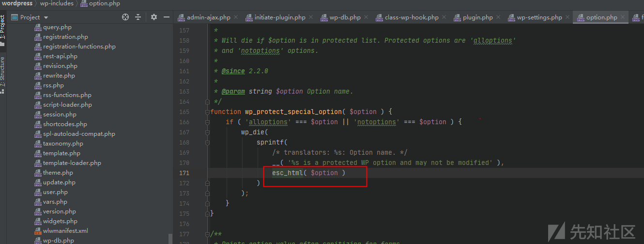
Task: Select wlwmanifest.xml in the file tree
Action: click(65, 231)
